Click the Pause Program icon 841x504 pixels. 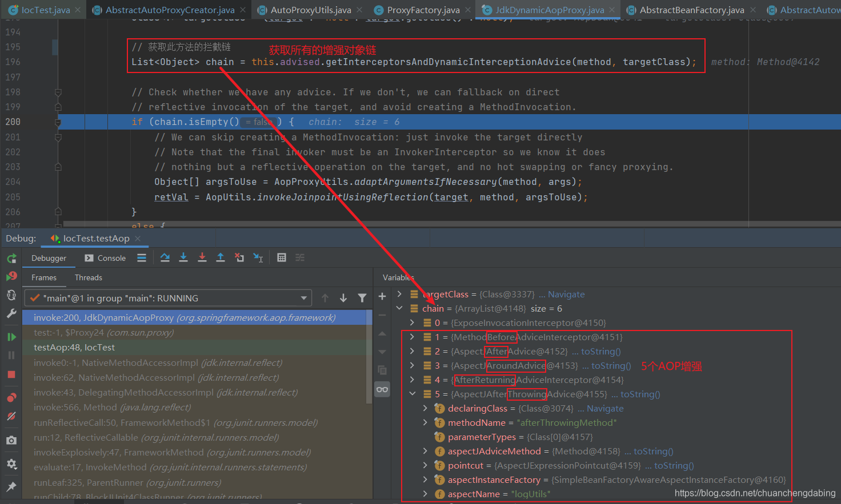pyautogui.click(x=11, y=355)
